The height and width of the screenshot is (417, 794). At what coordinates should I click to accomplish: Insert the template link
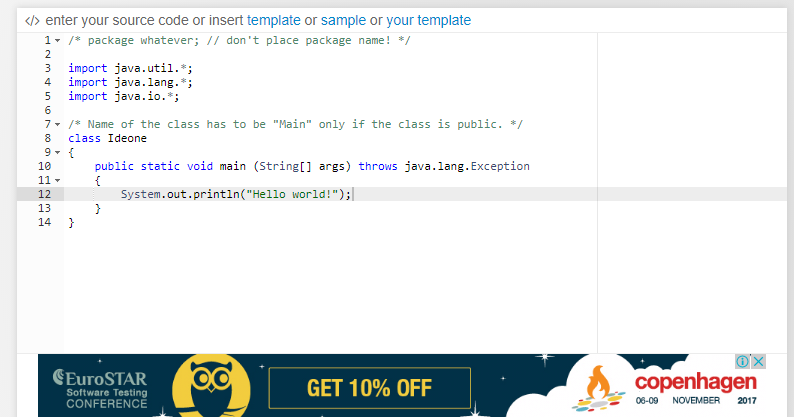click(x=273, y=20)
